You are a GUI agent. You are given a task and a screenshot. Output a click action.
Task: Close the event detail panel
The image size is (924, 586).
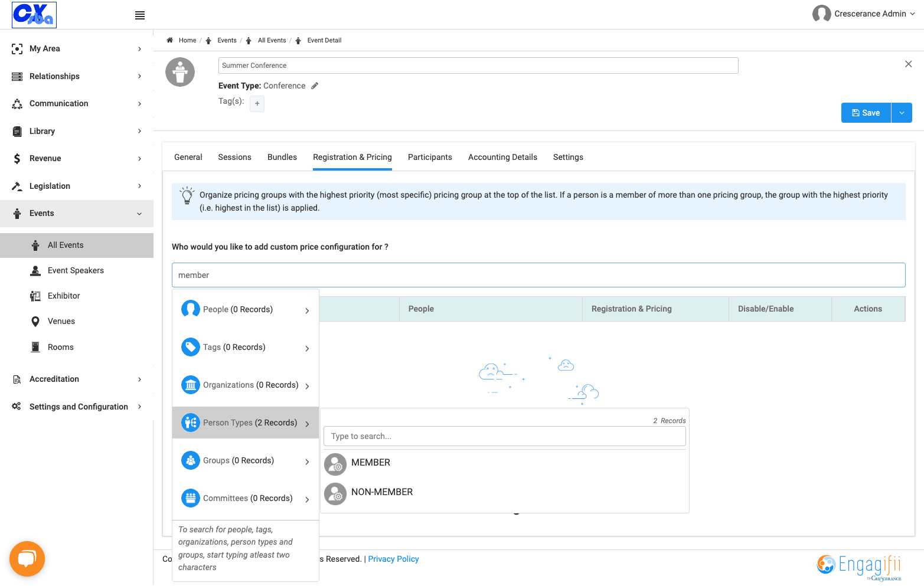pos(909,64)
